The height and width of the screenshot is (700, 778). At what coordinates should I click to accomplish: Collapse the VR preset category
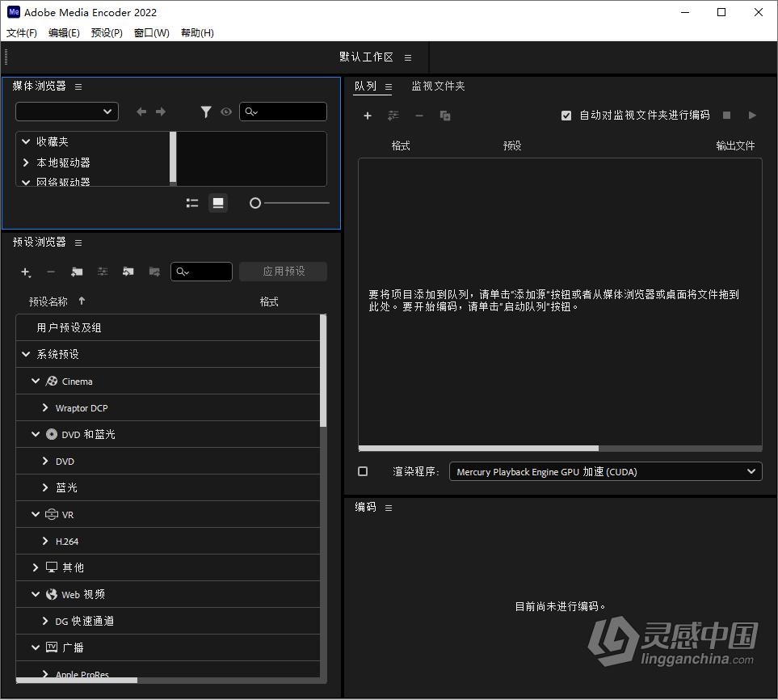click(x=36, y=514)
